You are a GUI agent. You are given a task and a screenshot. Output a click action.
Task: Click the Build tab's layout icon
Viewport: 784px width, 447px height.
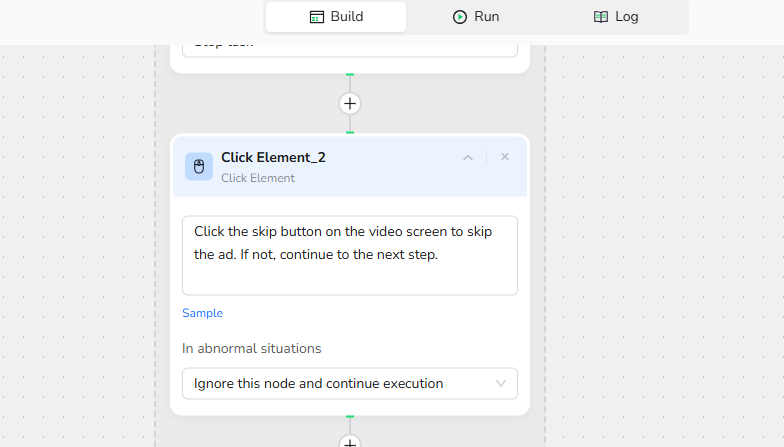click(316, 17)
